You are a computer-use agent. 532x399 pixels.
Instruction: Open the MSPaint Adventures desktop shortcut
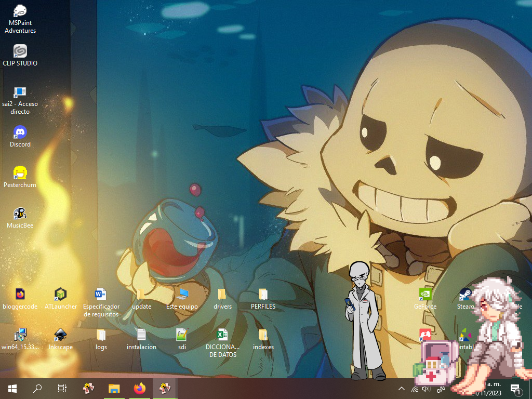pyautogui.click(x=20, y=11)
